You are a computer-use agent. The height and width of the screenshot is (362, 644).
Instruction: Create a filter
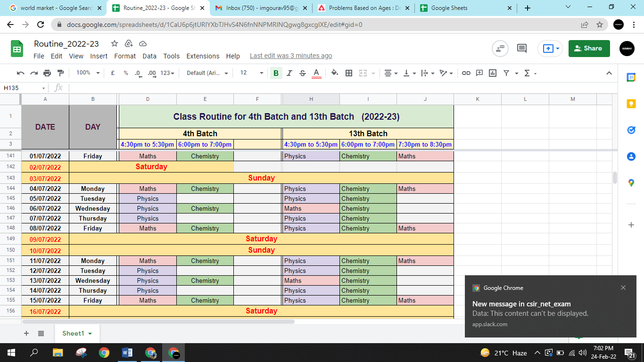506,73
